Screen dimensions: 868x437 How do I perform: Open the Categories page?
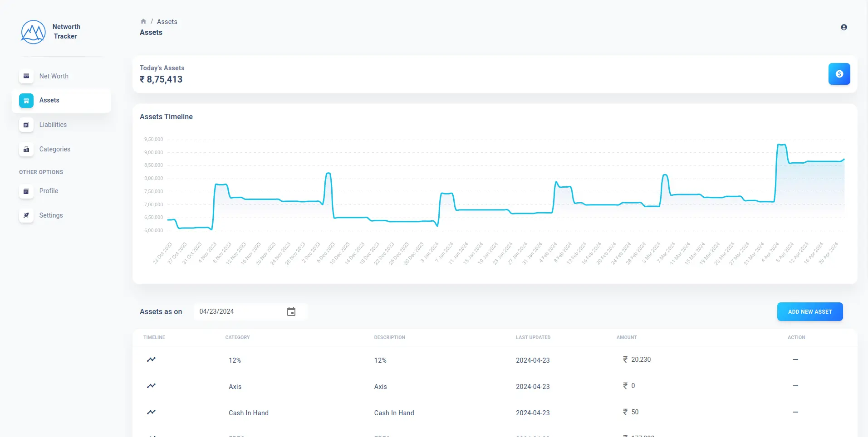click(x=61, y=149)
